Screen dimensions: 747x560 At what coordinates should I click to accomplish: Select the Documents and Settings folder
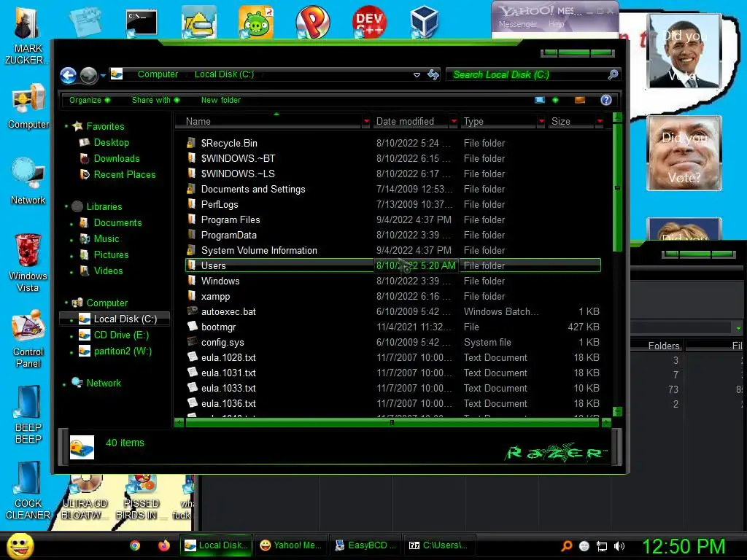(x=253, y=189)
